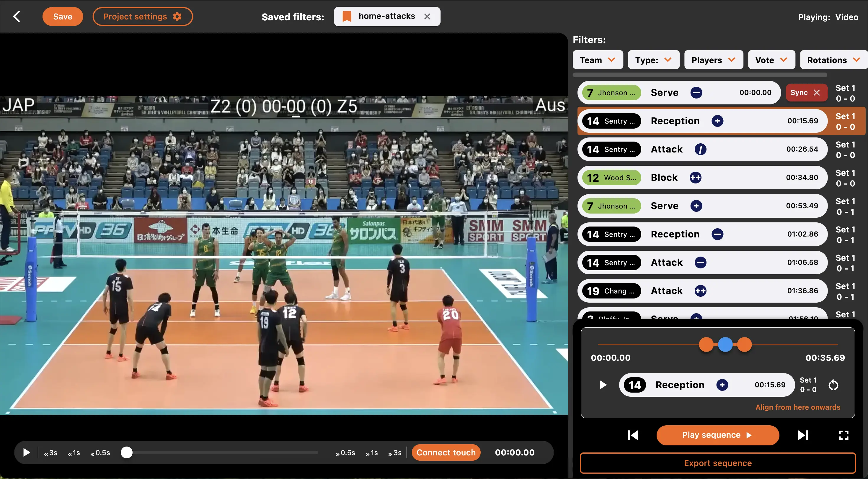Rewind video by 0.5 seconds
868x479 pixels.
pyautogui.click(x=100, y=453)
